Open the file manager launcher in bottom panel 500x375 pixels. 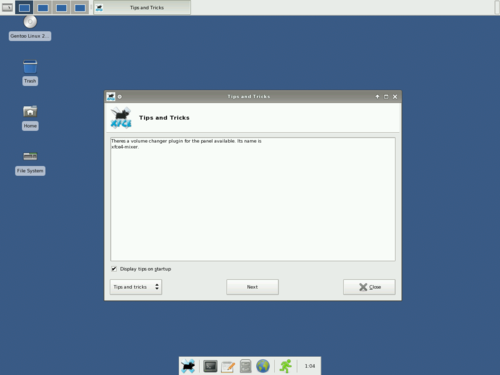(x=245, y=366)
